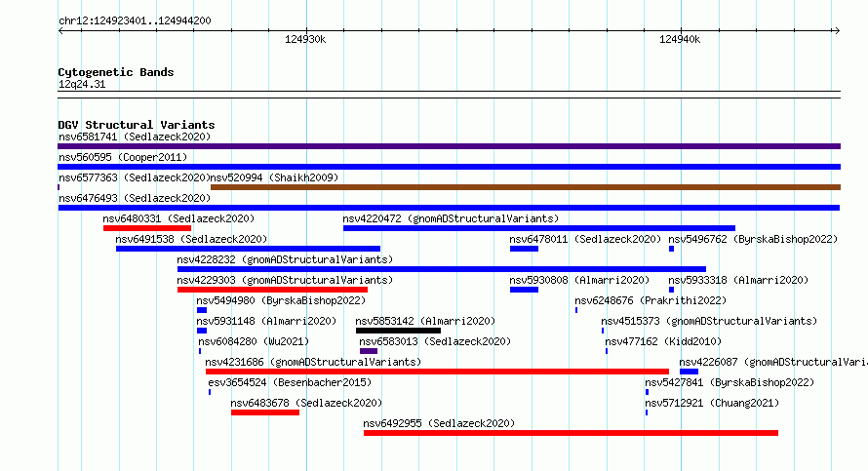Select the blue nsv5494980 variant bar
Viewport: 868px width, 471px height.
tap(202, 310)
